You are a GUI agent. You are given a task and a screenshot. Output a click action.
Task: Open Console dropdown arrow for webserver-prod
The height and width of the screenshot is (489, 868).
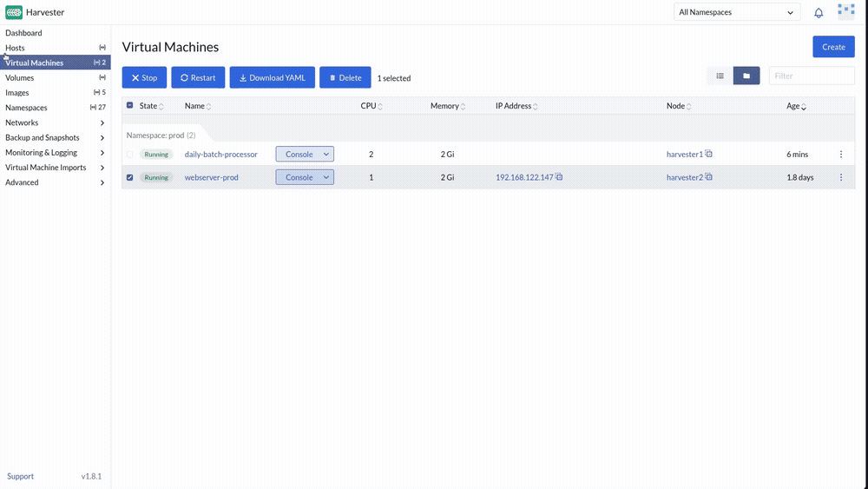tap(326, 177)
